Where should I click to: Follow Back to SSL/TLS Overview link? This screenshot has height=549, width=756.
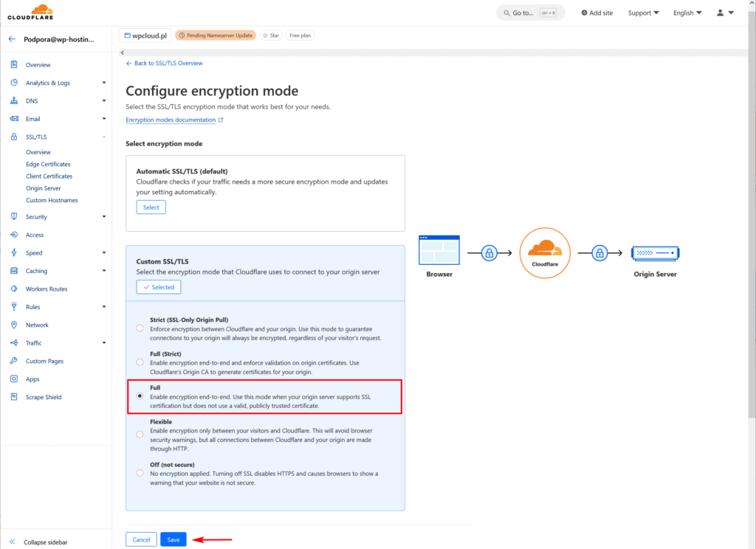tap(165, 63)
